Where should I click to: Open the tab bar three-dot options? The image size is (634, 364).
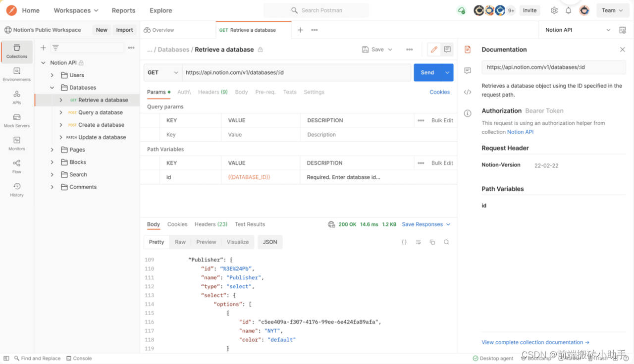click(315, 30)
